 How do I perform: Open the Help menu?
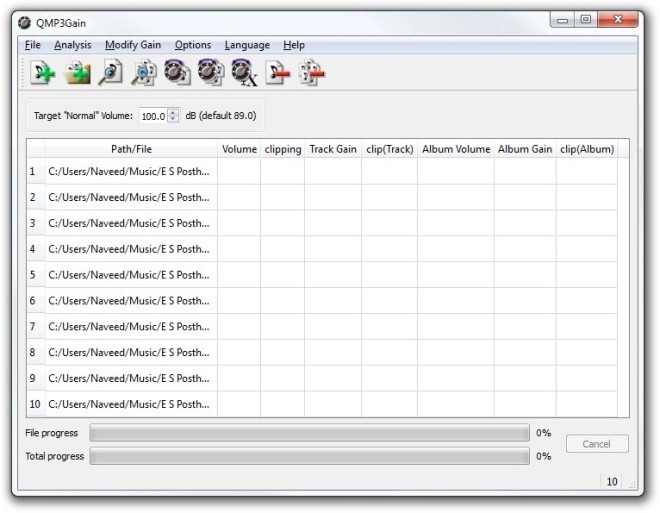pyautogui.click(x=294, y=45)
